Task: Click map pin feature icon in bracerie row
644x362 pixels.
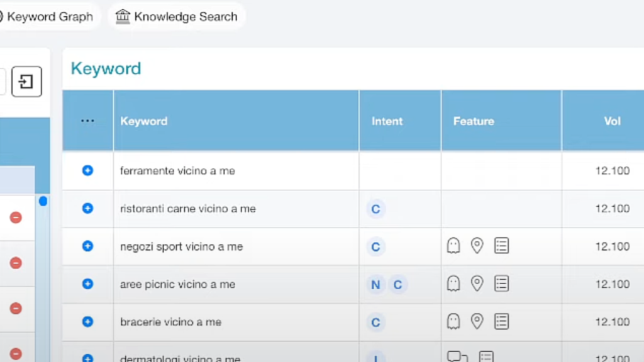Action: 477,321
